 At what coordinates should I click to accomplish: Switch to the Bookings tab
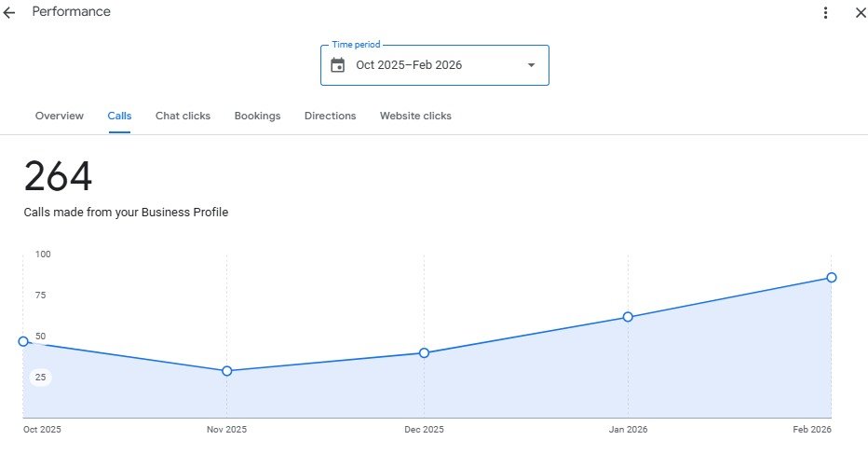pyautogui.click(x=257, y=117)
